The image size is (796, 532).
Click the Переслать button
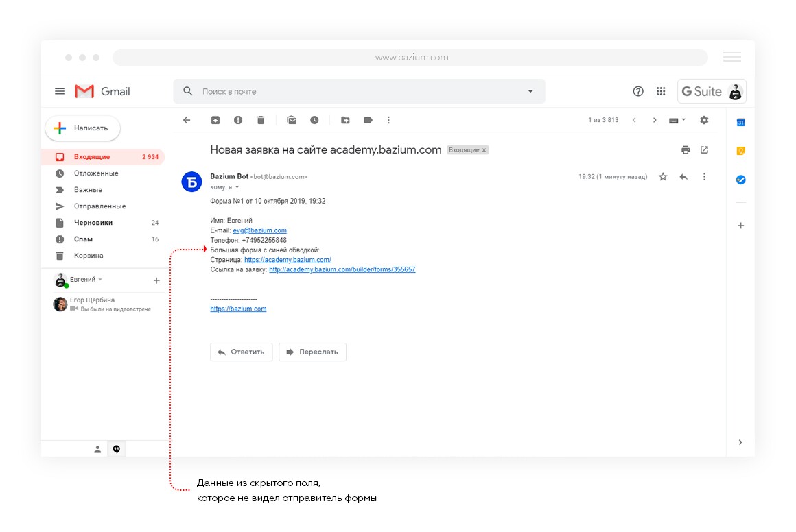pos(312,352)
